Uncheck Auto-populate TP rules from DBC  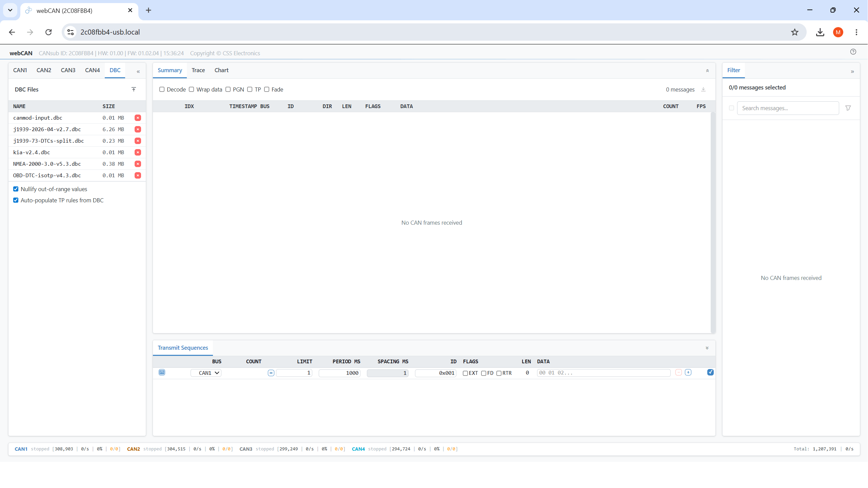[16, 200]
